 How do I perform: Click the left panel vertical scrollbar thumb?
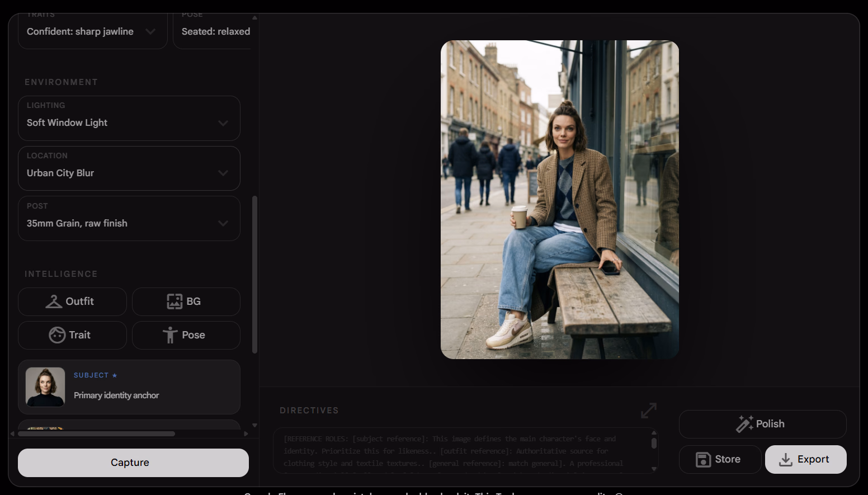255,274
